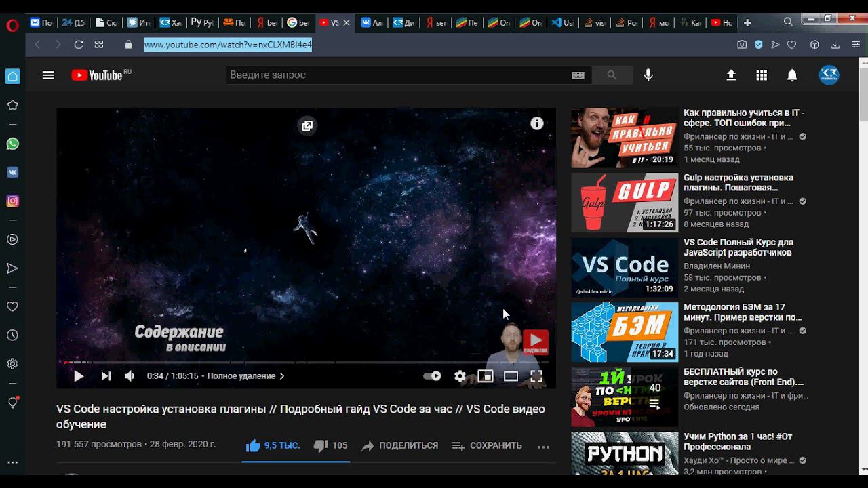The height and width of the screenshot is (488, 868).
Task: Click the ПОДЕЛИТЬСЯ share button
Action: coord(399,445)
